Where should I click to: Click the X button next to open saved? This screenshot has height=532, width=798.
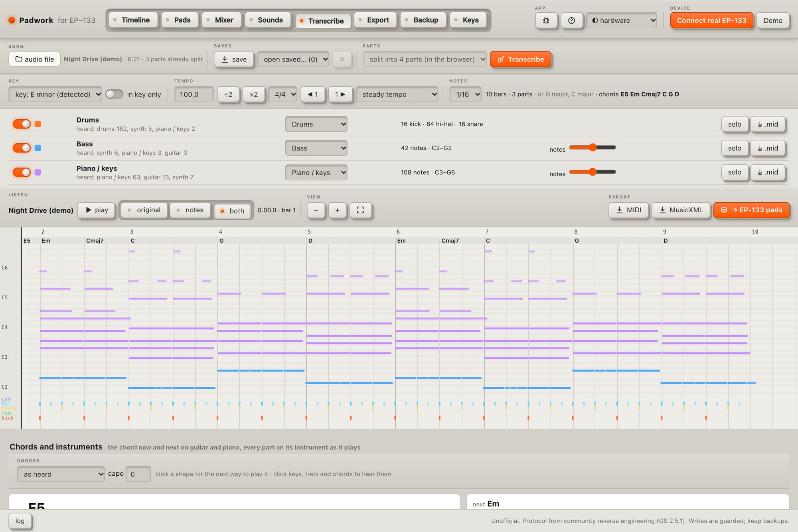click(x=342, y=59)
